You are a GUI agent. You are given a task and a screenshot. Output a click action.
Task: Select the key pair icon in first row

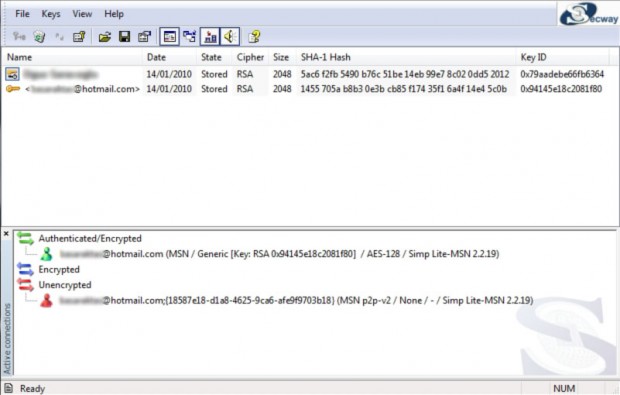tap(12, 74)
